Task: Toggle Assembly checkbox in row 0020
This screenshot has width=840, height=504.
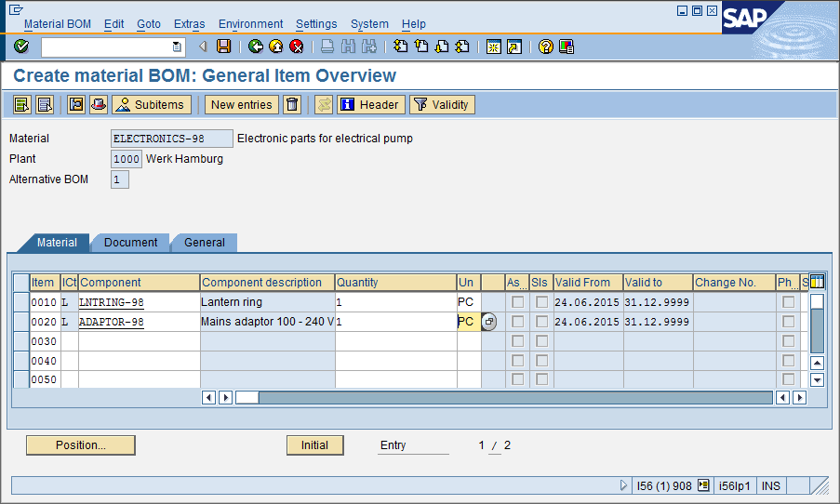Action: [517, 322]
